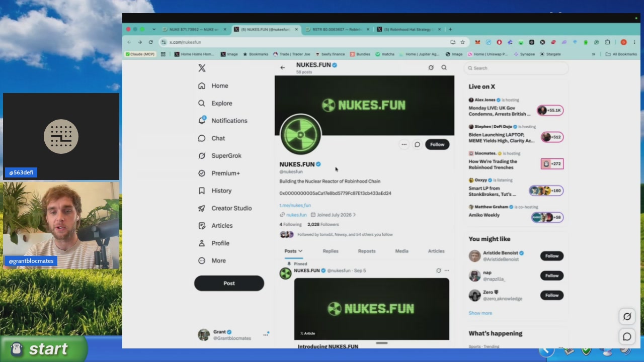The image size is (644, 362).
Task: Follow the NUKES.FUN account
Action: coord(437,145)
